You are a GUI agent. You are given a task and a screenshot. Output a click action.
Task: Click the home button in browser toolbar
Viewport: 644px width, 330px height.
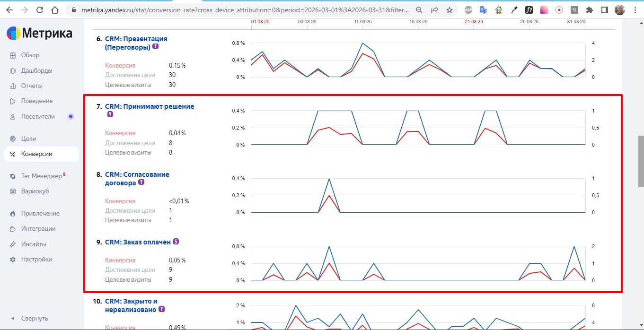[55, 9]
